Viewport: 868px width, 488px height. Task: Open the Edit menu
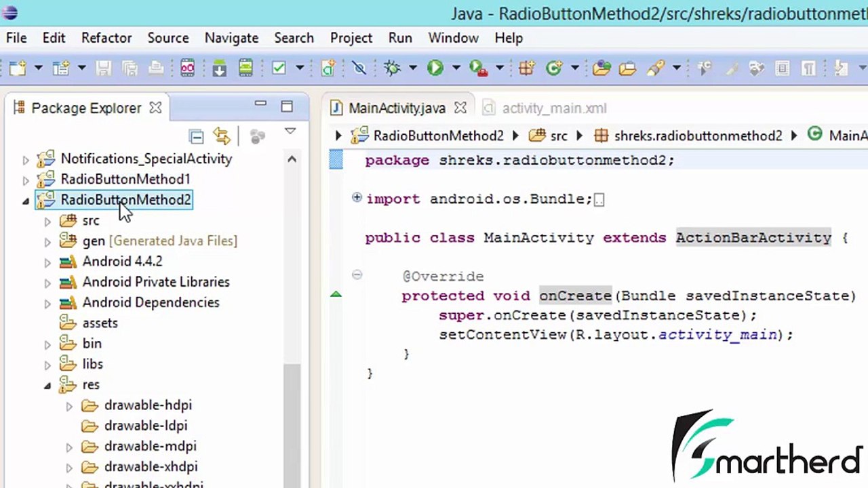coord(54,38)
